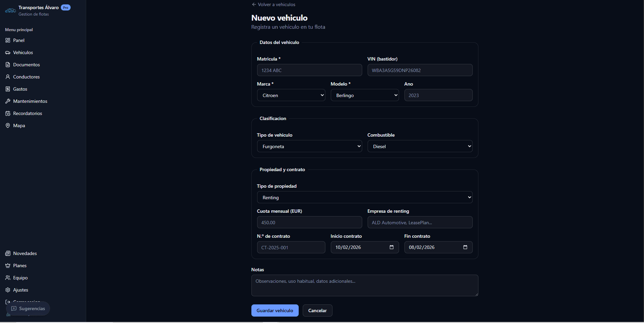Click the Mantenimientos wrench icon
644x323 pixels.
[x=8, y=101]
